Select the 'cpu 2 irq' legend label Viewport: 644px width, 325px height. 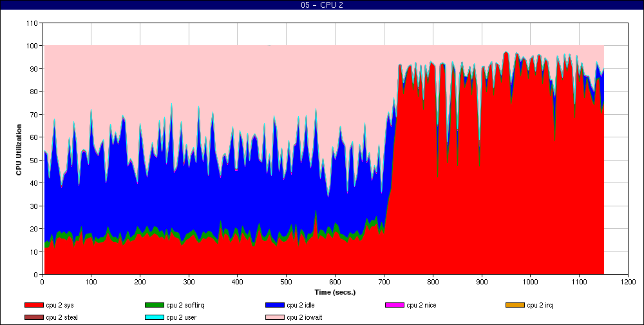(x=540, y=305)
